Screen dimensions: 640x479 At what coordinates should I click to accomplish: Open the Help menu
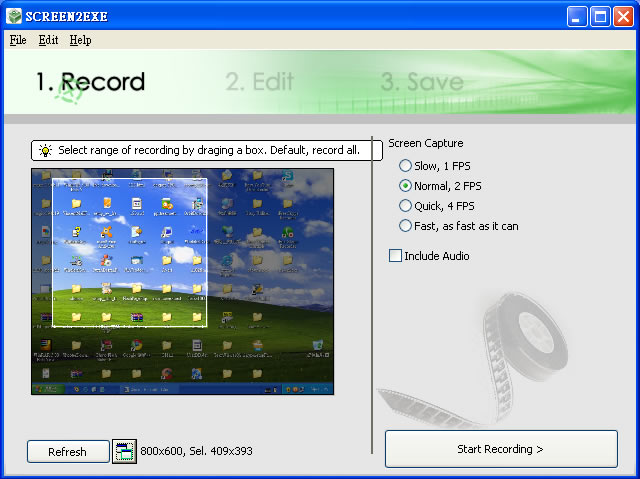pyautogui.click(x=80, y=40)
